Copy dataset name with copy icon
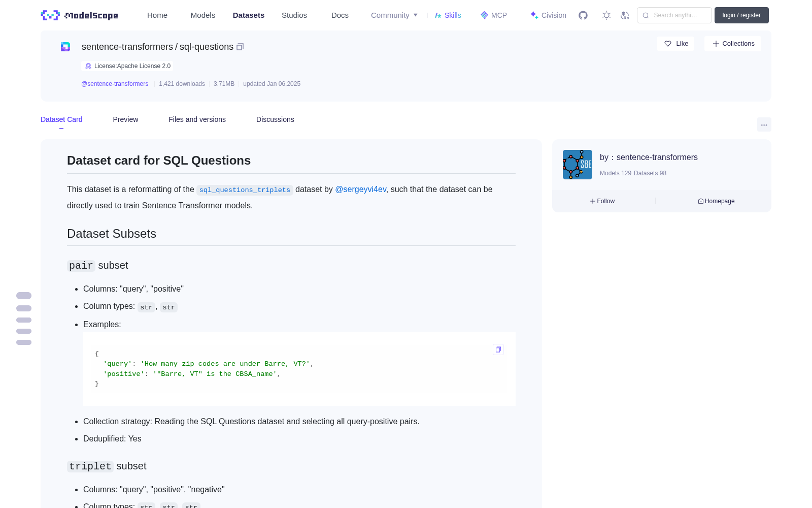 [240, 47]
